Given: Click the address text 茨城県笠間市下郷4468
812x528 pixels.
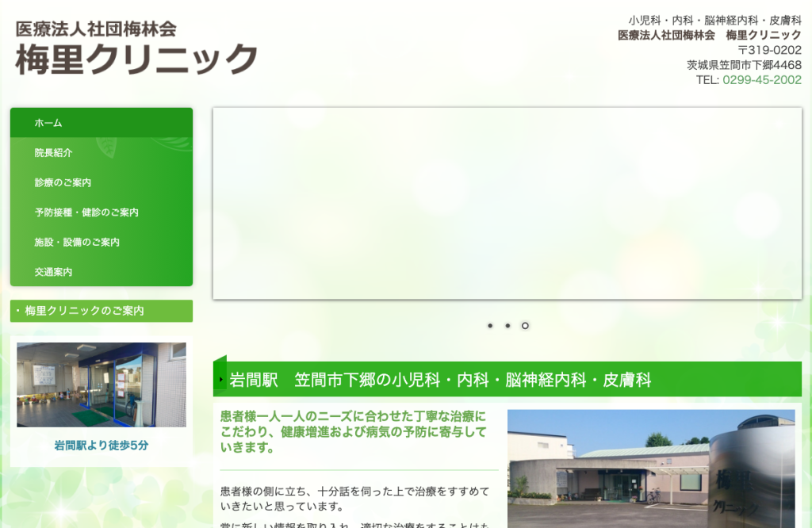Looking at the screenshot, I should click(x=744, y=65).
